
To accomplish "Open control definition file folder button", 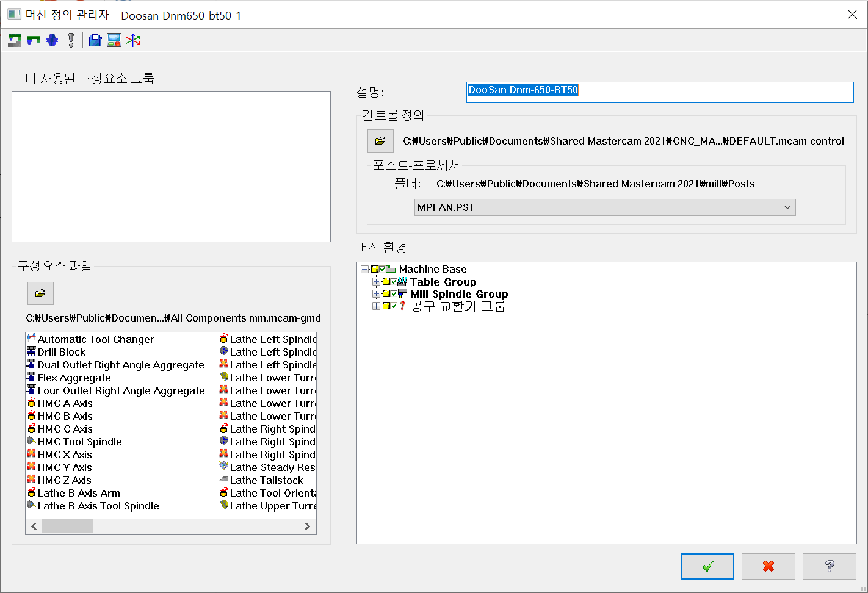I will pyautogui.click(x=380, y=141).
